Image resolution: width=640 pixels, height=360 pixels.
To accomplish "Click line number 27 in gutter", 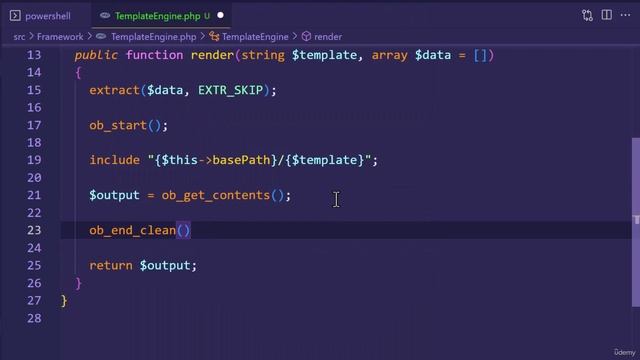I will (x=34, y=300).
